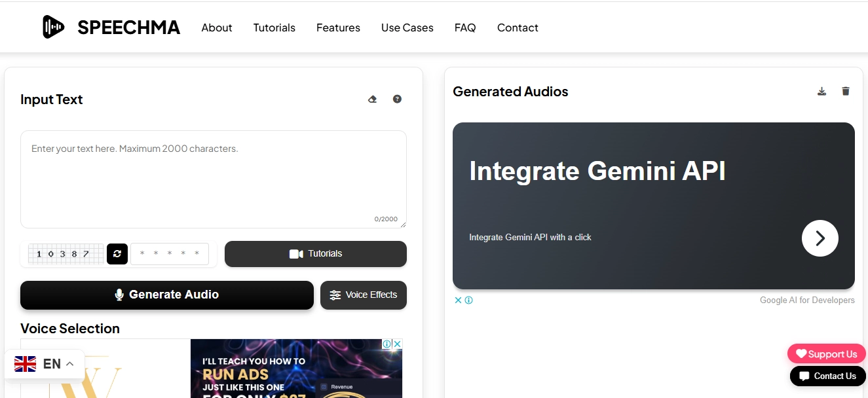Delete all audios using the trash icon
This screenshot has width=868, height=398.
point(845,91)
